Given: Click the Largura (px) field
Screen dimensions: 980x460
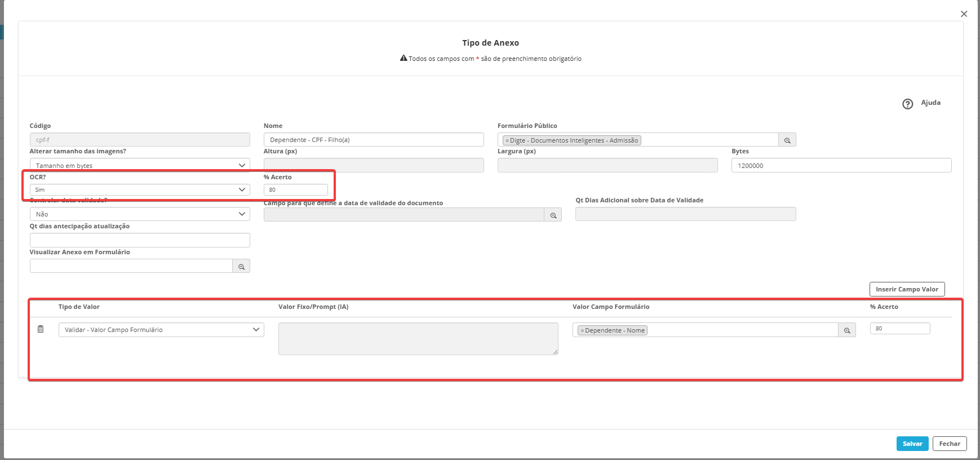Looking at the screenshot, I should 607,165.
